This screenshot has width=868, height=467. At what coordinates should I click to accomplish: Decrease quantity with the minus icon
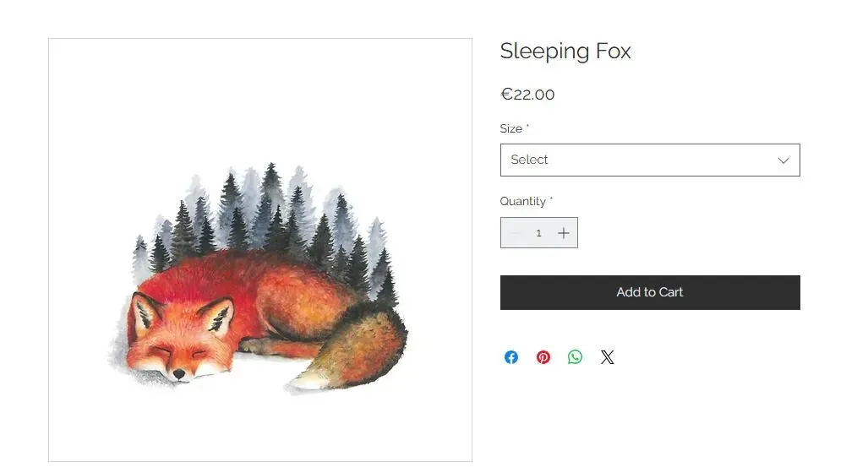[x=515, y=233]
